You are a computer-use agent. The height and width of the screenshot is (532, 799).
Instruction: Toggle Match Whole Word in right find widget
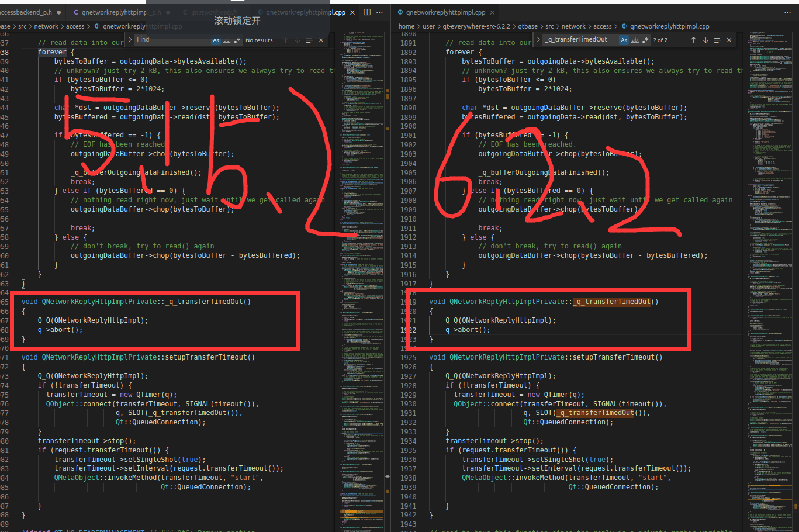coord(635,40)
